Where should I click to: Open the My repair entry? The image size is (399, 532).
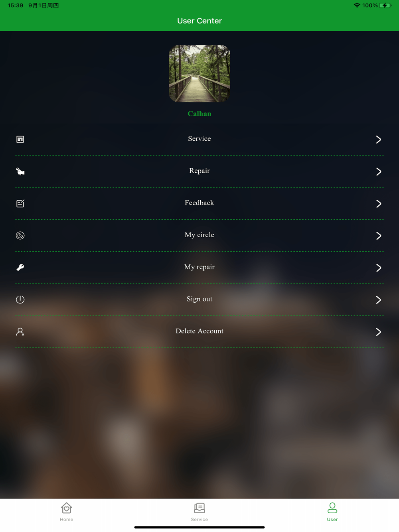199,267
